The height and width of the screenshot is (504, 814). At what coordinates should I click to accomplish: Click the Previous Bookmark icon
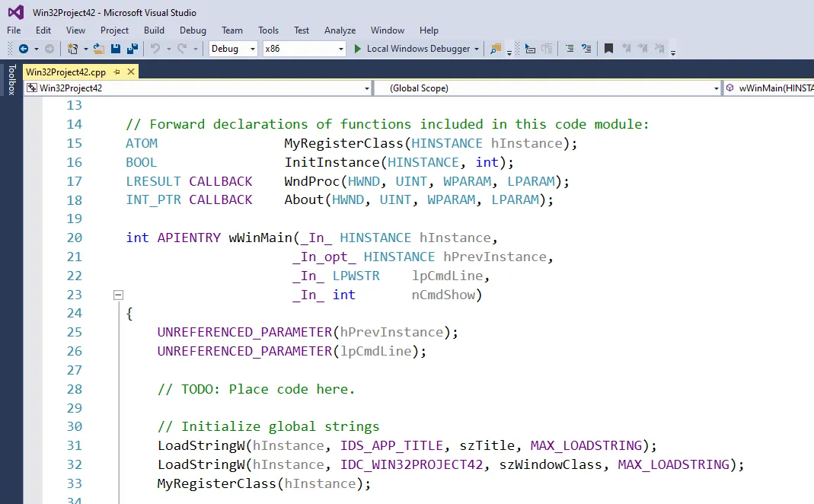[x=626, y=49]
